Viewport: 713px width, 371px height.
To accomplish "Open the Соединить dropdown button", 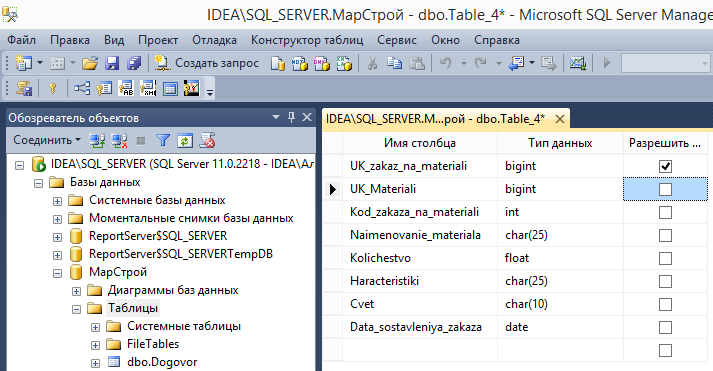I will click(x=47, y=140).
